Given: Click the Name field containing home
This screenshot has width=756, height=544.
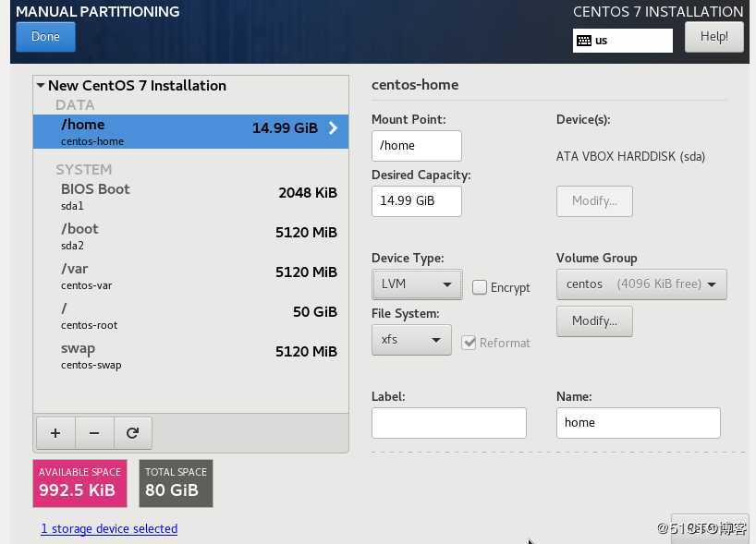Looking at the screenshot, I should [639, 423].
